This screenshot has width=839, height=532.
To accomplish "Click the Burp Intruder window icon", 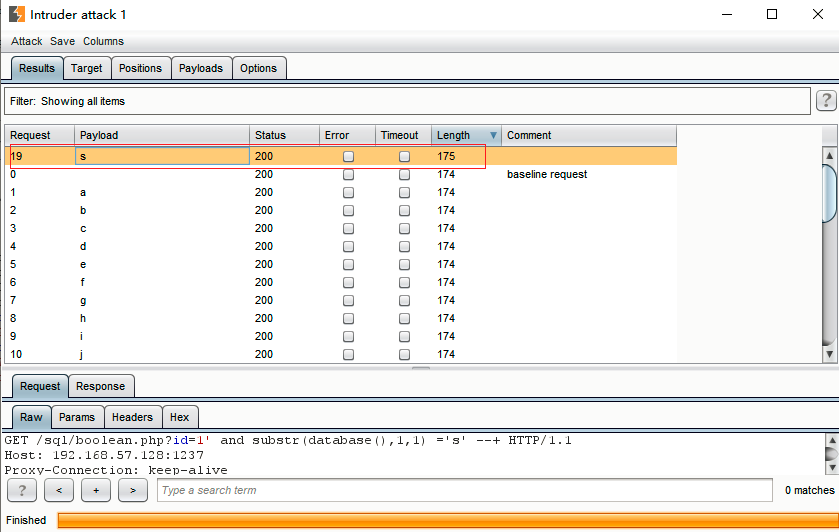I will (x=17, y=14).
